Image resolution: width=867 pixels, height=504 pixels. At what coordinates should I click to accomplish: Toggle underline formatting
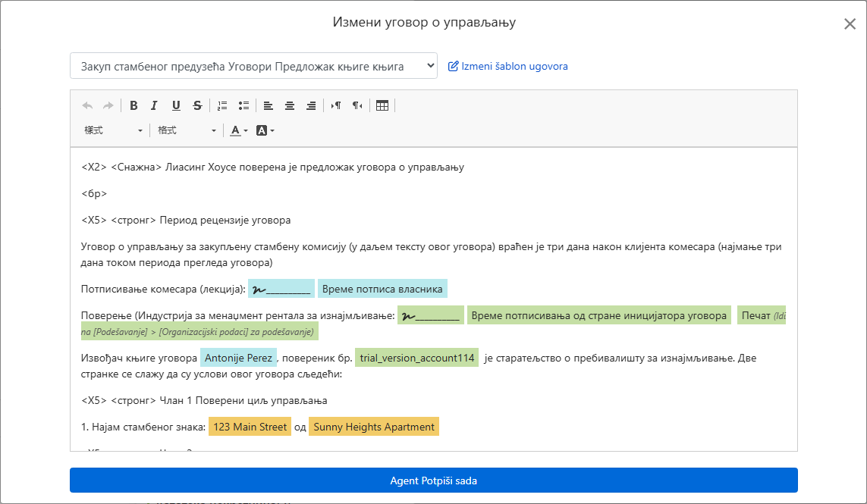click(176, 105)
